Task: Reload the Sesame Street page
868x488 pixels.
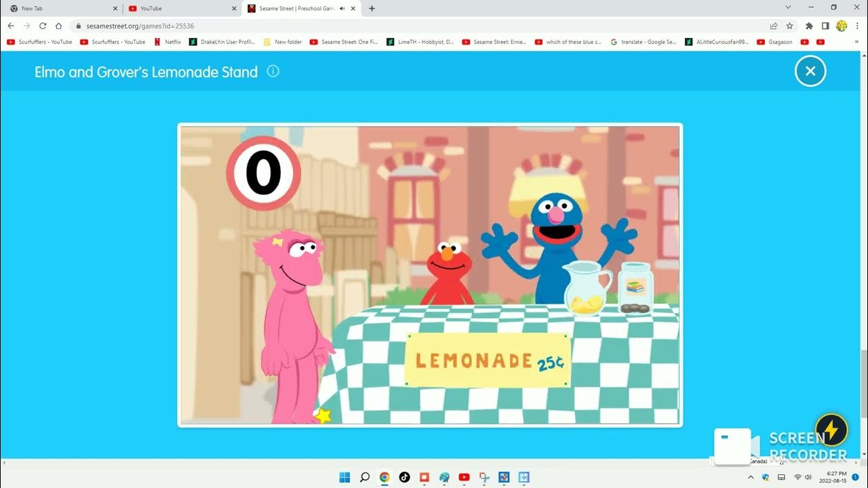Action: point(43,26)
